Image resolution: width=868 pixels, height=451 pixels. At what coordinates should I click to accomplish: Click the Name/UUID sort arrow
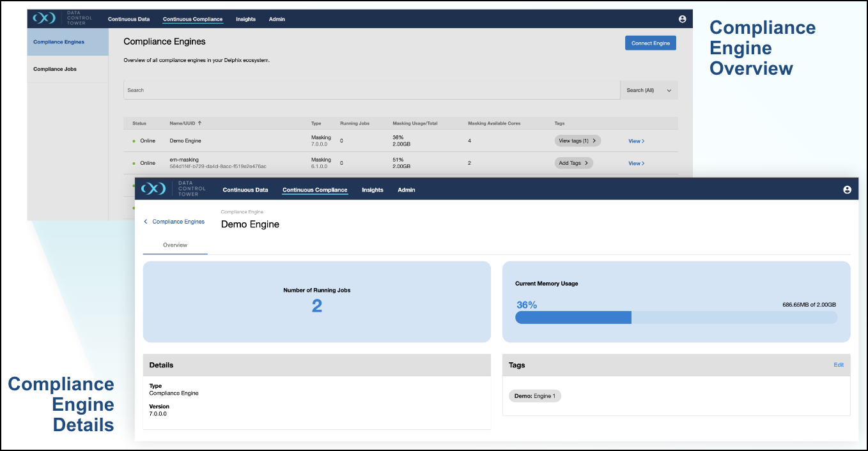[199, 123]
